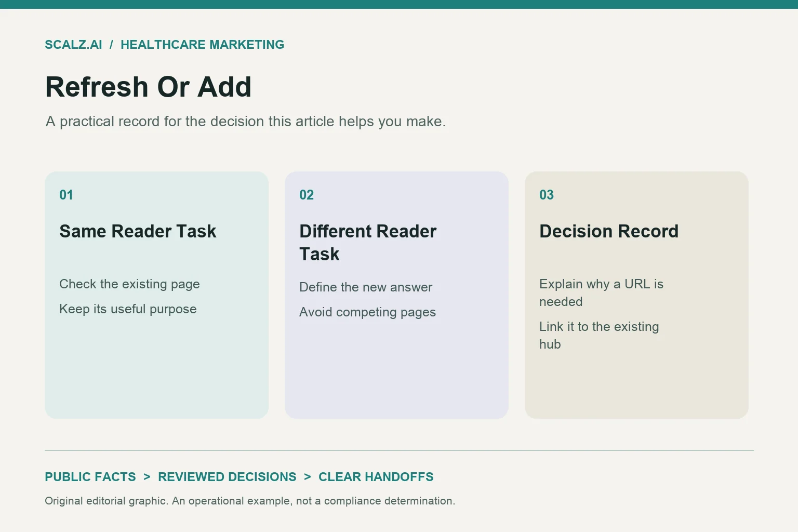The image size is (798, 532).
Task: Click 'Avoid competing pages' line
Action: click(x=367, y=312)
